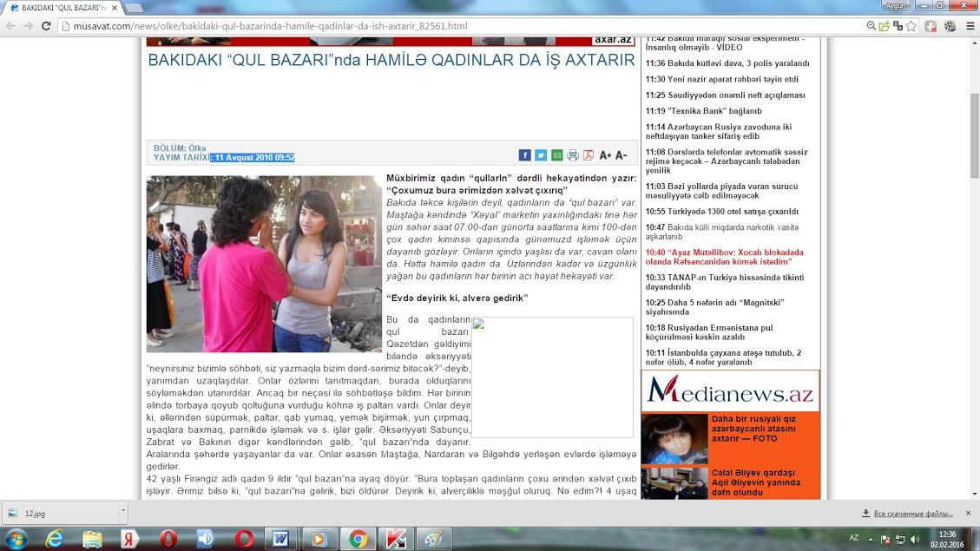
Task: Open news about İstanbulda çayxana atəşə tutulub
Action: 724,357
